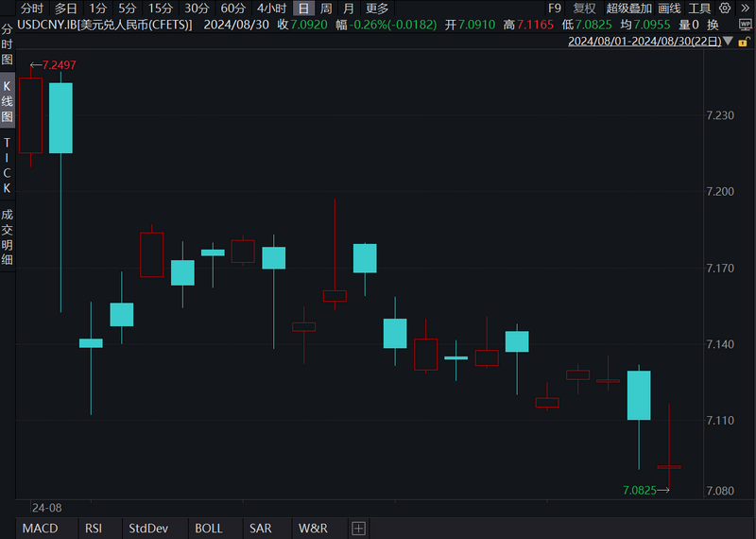Select the K线图 sidebar tab
This screenshot has height=539, width=756.
pyautogui.click(x=7, y=101)
